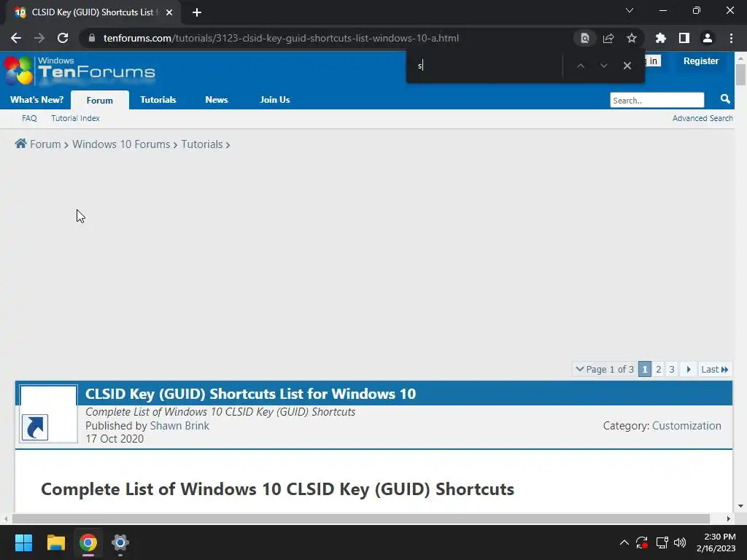The height and width of the screenshot is (560, 747).
Task: Click the browser forward arrow
Action: (39, 38)
